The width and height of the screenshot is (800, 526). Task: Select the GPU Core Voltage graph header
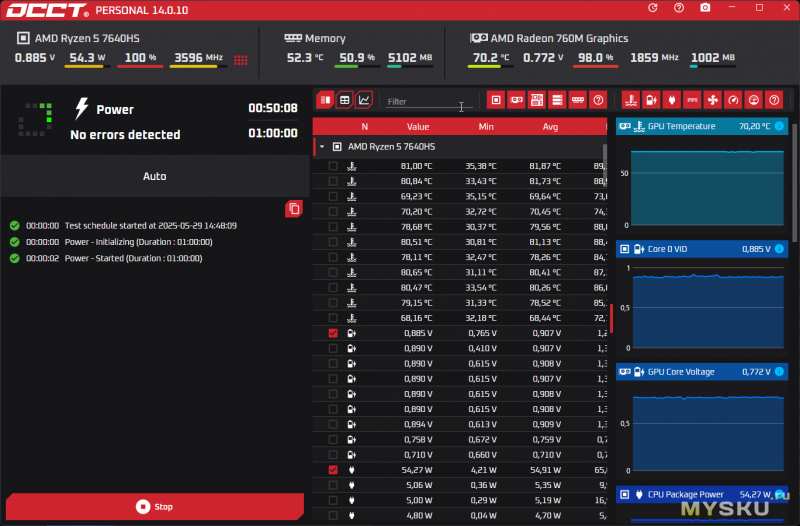click(702, 372)
